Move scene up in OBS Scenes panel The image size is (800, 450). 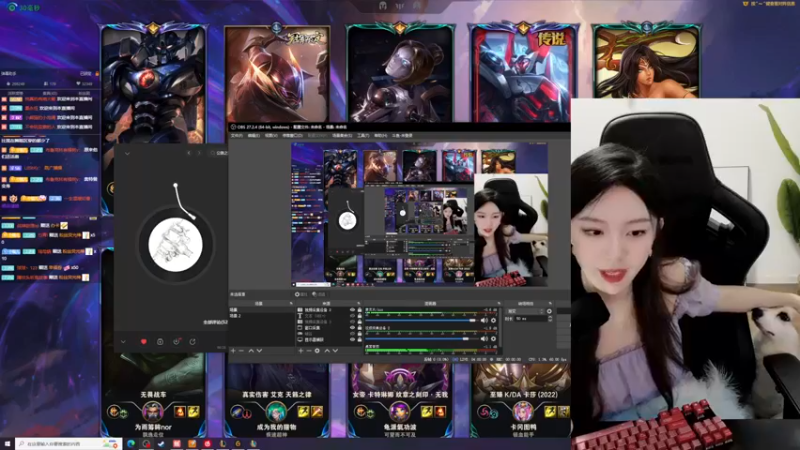[x=251, y=351]
